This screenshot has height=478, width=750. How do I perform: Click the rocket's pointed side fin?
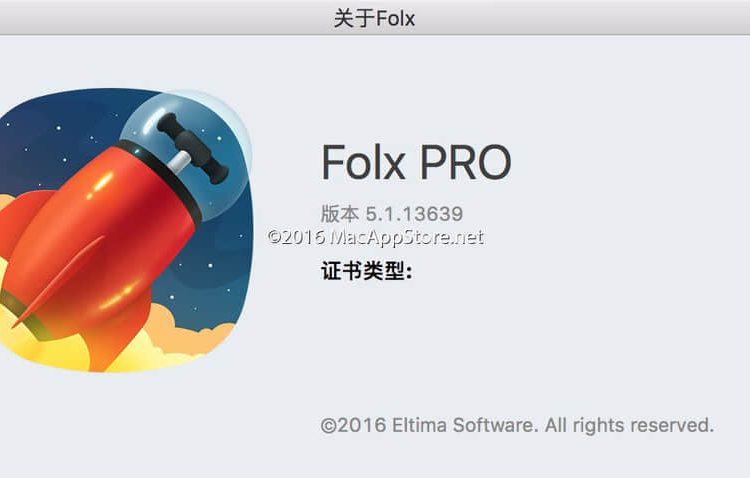click(60, 282)
